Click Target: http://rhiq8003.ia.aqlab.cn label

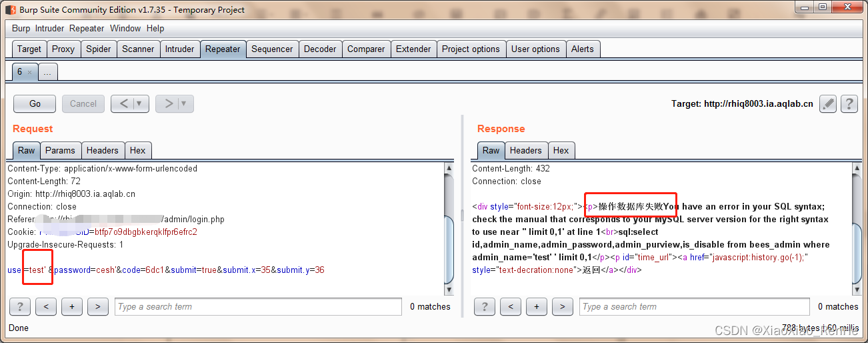(x=743, y=104)
